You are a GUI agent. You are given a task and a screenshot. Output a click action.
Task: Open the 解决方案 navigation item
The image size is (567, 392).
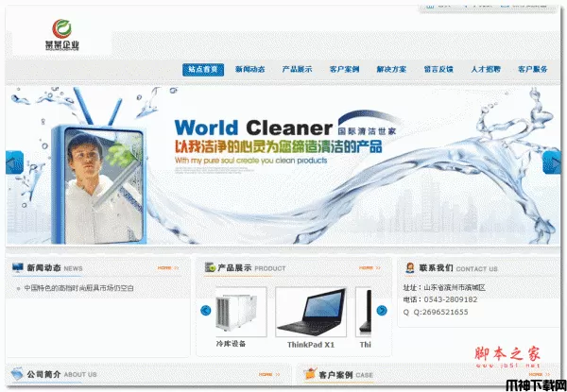[x=391, y=69]
